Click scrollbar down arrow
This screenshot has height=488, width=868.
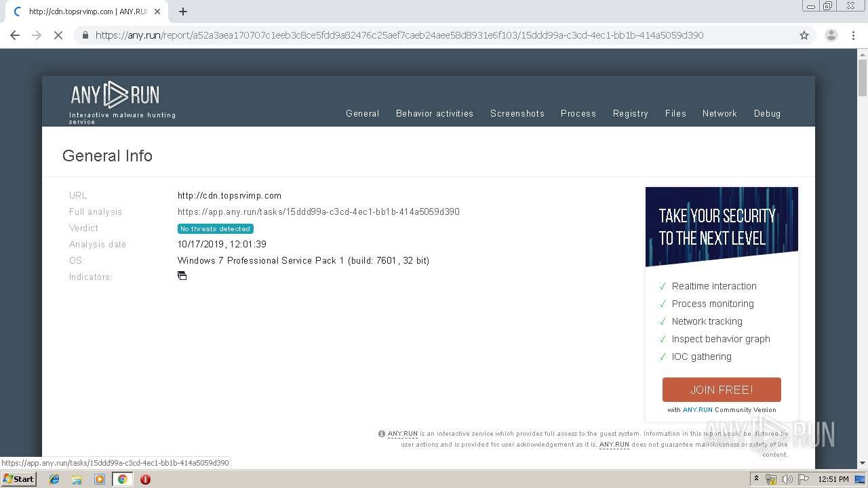863,464
